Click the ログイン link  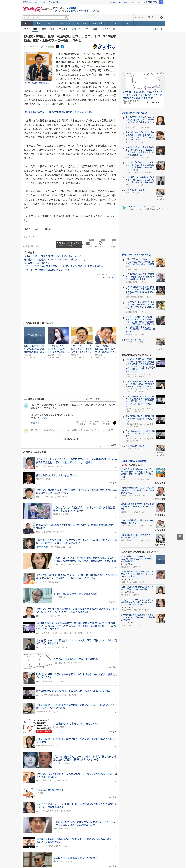[57, 11]
